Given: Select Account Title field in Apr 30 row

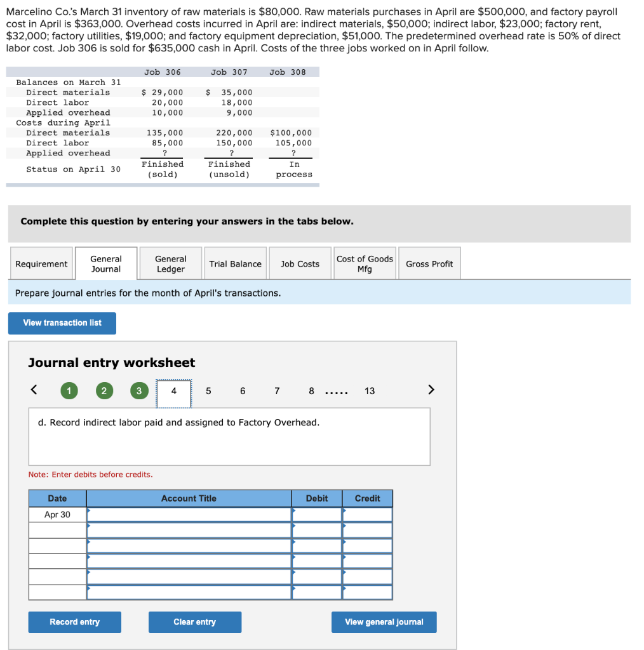Looking at the screenshot, I should pos(189,514).
